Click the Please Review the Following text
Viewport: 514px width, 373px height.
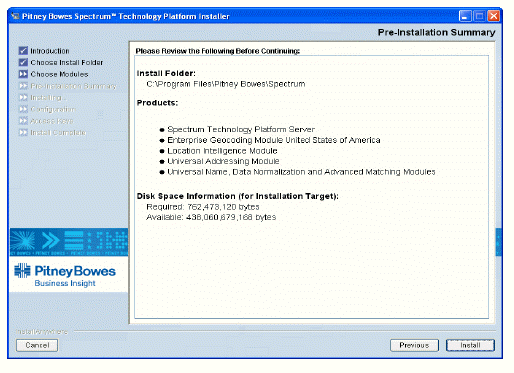pyautogui.click(x=218, y=51)
